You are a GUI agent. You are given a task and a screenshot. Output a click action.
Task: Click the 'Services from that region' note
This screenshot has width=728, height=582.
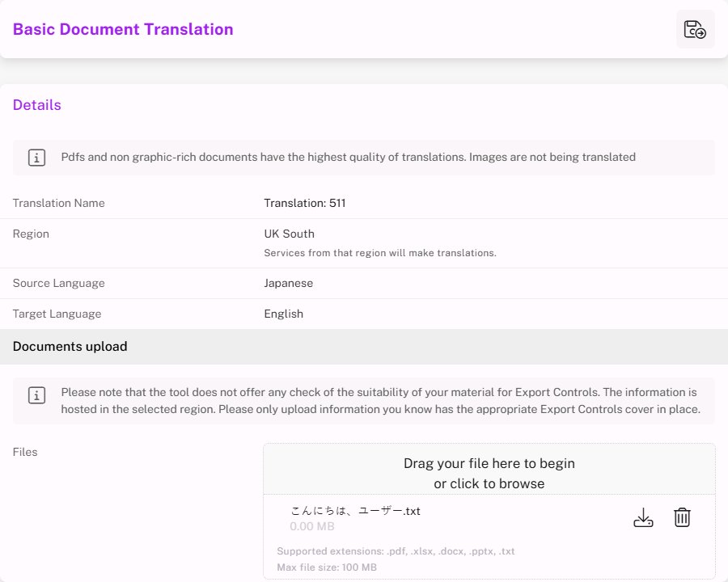(x=379, y=253)
